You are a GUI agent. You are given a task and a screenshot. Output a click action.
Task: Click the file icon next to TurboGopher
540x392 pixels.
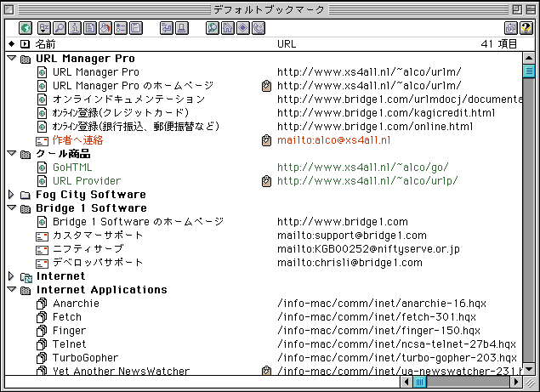click(42, 358)
